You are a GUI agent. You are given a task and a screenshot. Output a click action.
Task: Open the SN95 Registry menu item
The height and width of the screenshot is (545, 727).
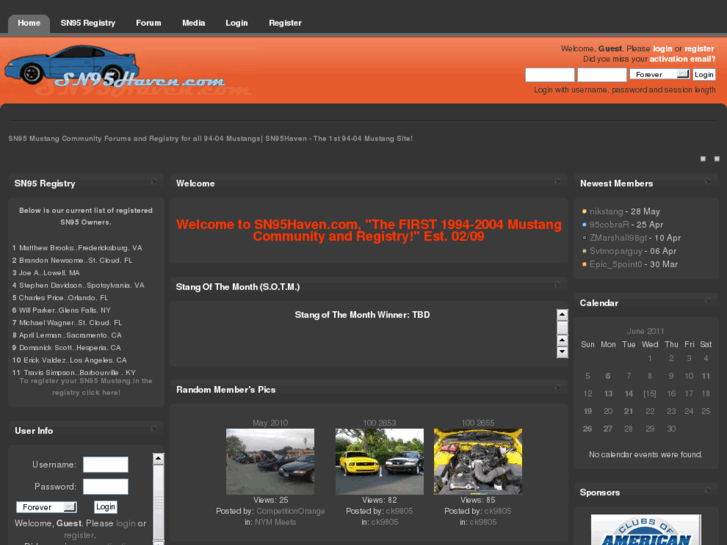coord(88,23)
